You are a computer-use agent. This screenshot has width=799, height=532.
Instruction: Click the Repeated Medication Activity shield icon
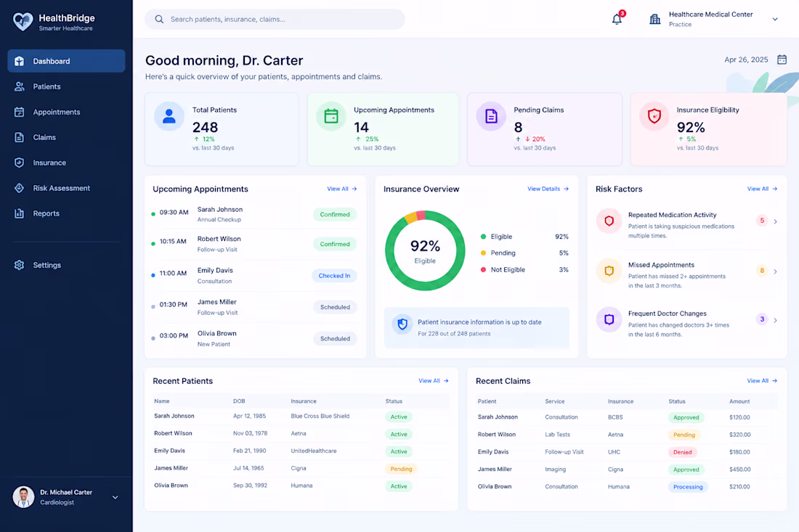609,221
